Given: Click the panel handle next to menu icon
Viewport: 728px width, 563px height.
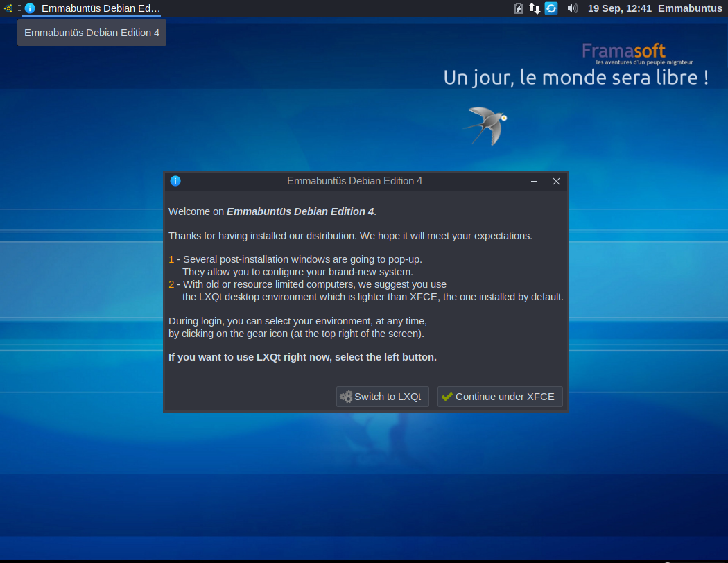Looking at the screenshot, I should coord(19,8).
